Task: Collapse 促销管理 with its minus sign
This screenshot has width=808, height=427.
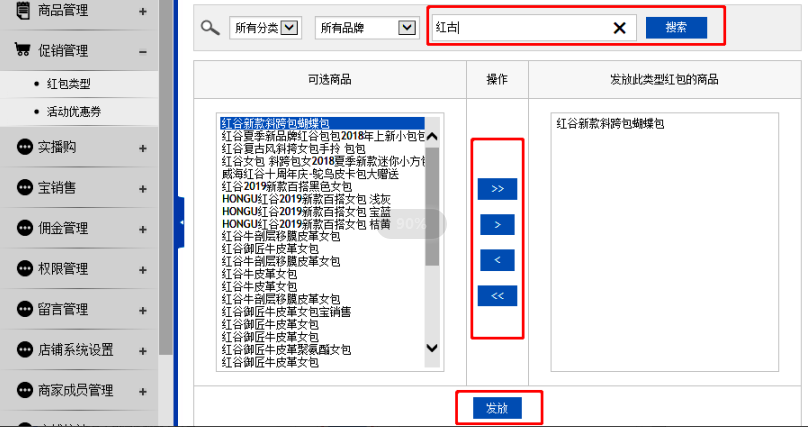Action: point(143,52)
